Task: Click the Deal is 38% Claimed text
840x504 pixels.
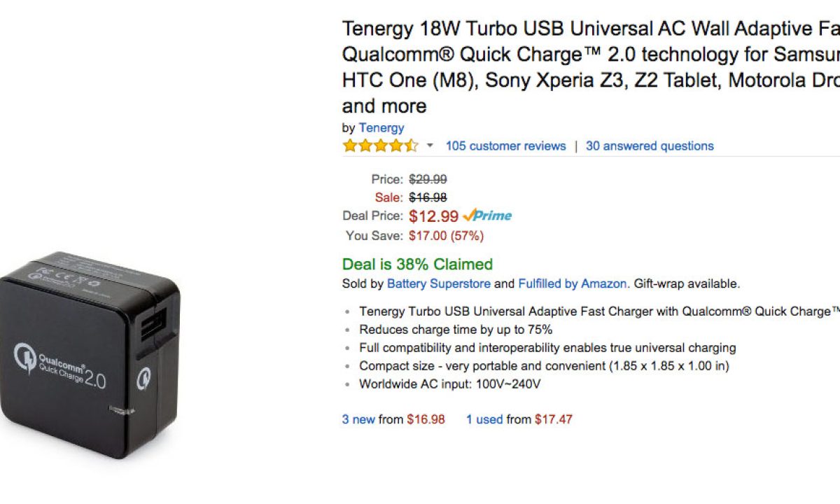Action: pos(417,265)
